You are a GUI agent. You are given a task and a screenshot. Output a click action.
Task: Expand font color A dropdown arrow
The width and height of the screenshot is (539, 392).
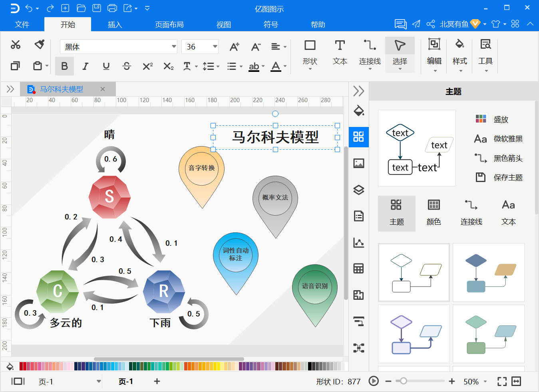click(x=285, y=66)
